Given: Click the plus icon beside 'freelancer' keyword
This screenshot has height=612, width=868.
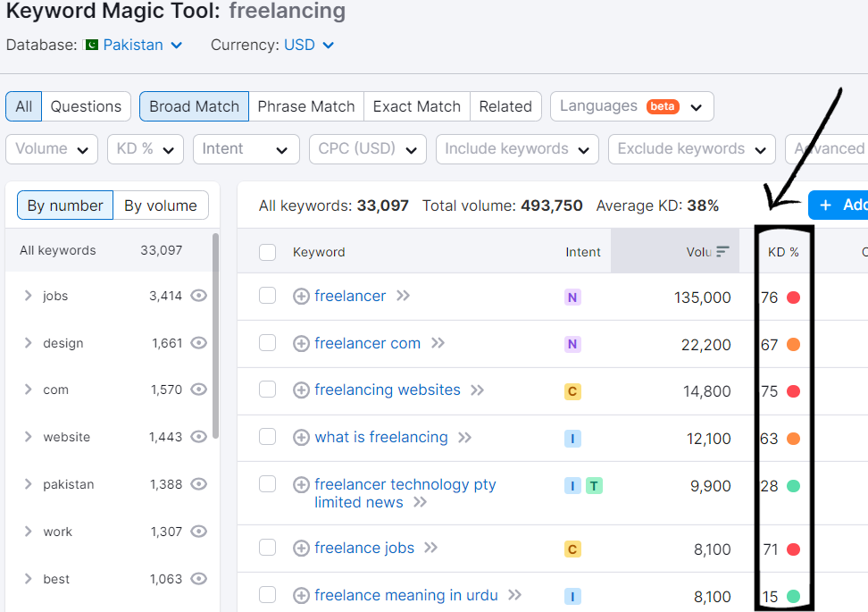Looking at the screenshot, I should (302, 297).
